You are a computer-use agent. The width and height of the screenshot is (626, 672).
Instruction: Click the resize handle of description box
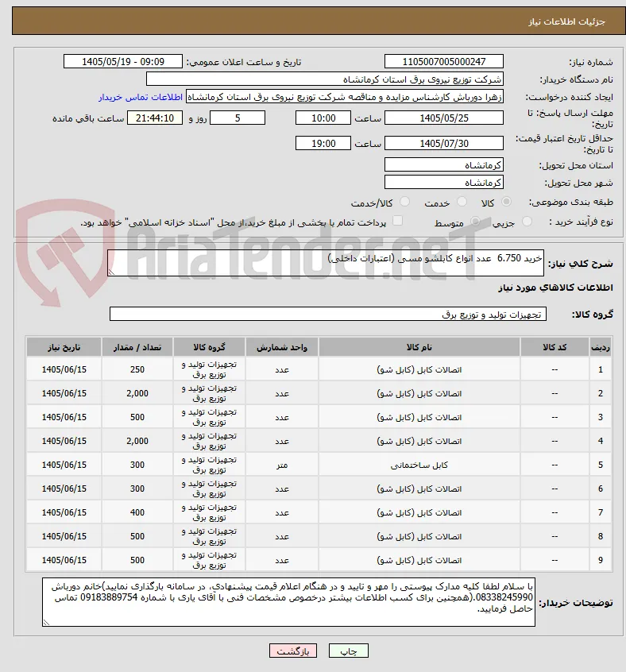111,272
